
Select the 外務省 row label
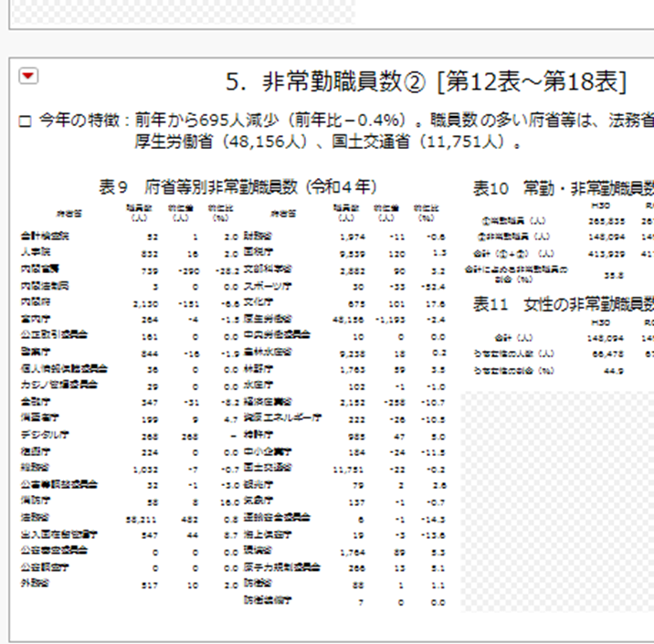click(x=35, y=583)
